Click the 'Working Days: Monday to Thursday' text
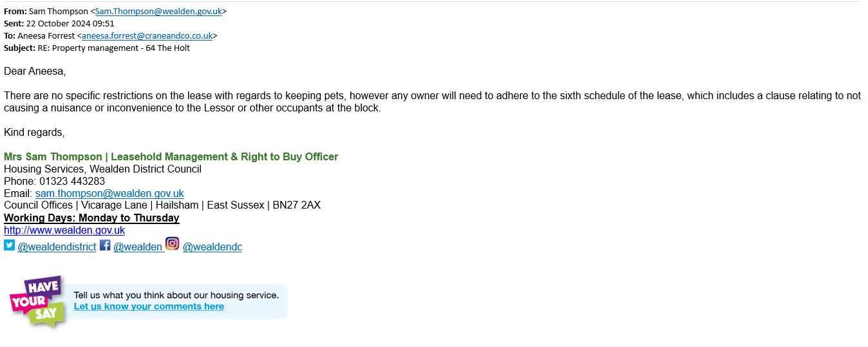868x347 pixels. click(x=91, y=218)
